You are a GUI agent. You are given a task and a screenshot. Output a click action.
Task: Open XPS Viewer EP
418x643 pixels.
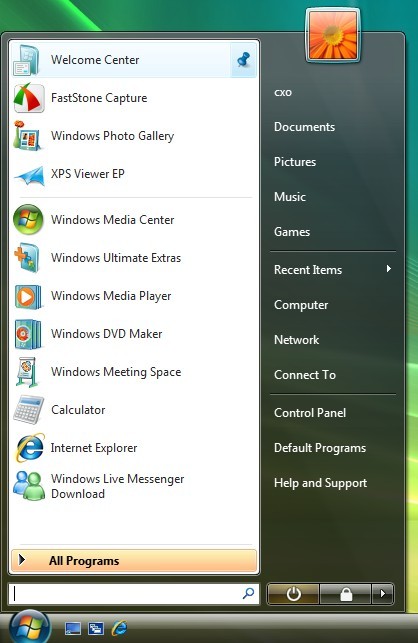coord(134,174)
